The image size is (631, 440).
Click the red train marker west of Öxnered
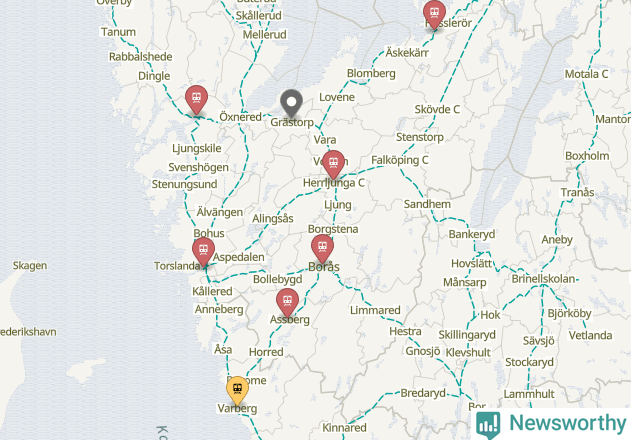click(x=196, y=99)
